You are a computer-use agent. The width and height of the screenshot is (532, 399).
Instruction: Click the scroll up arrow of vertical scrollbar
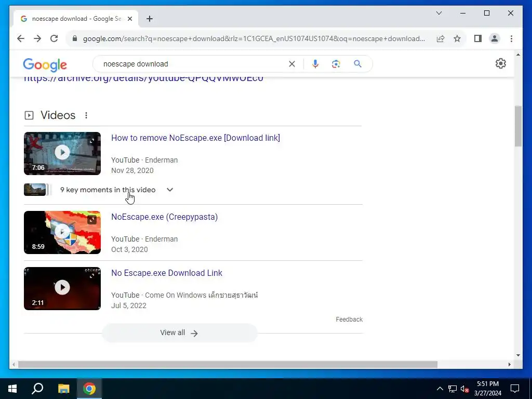pos(518,55)
